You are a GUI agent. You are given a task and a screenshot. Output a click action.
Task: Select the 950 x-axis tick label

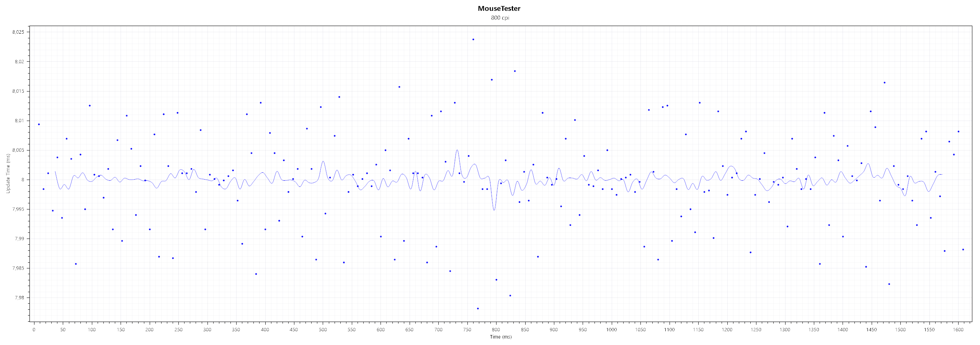[x=583, y=329]
